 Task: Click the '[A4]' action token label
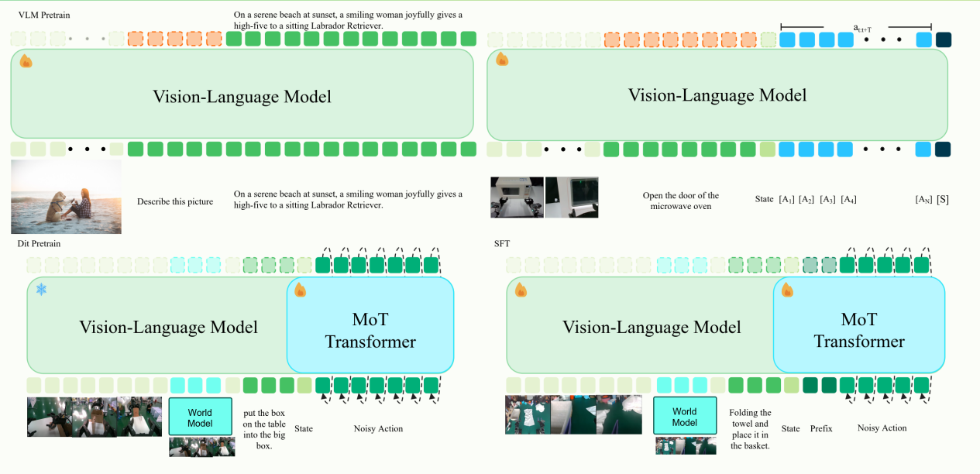point(848,200)
